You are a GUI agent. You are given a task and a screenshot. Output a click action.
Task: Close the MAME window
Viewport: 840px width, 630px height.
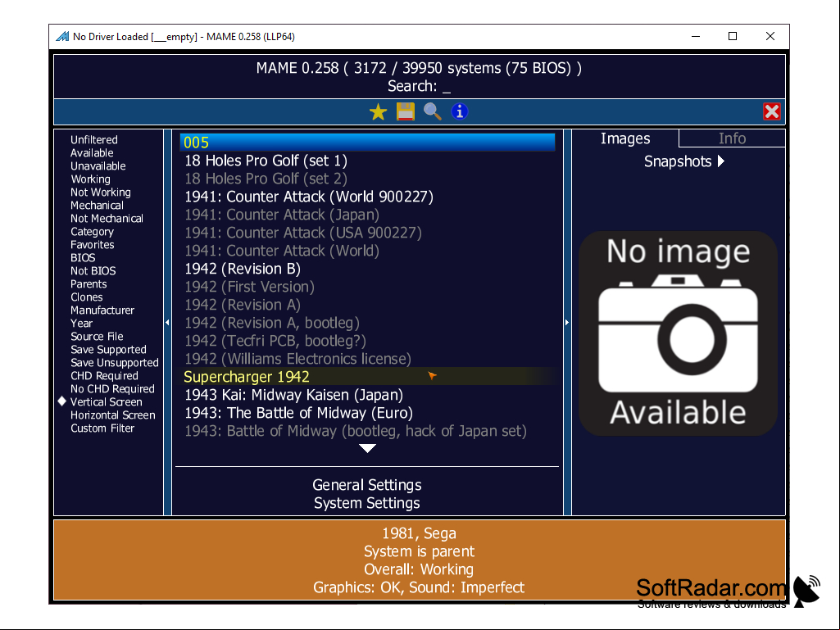[x=770, y=36]
